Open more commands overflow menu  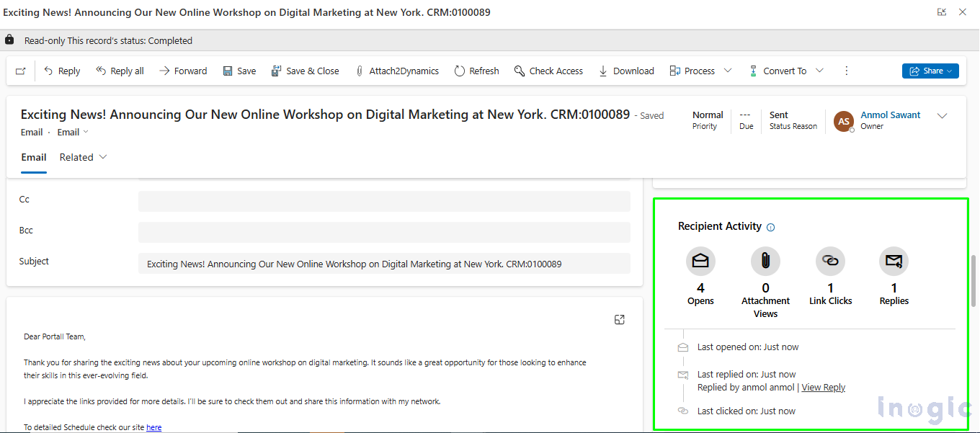[x=847, y=71]
